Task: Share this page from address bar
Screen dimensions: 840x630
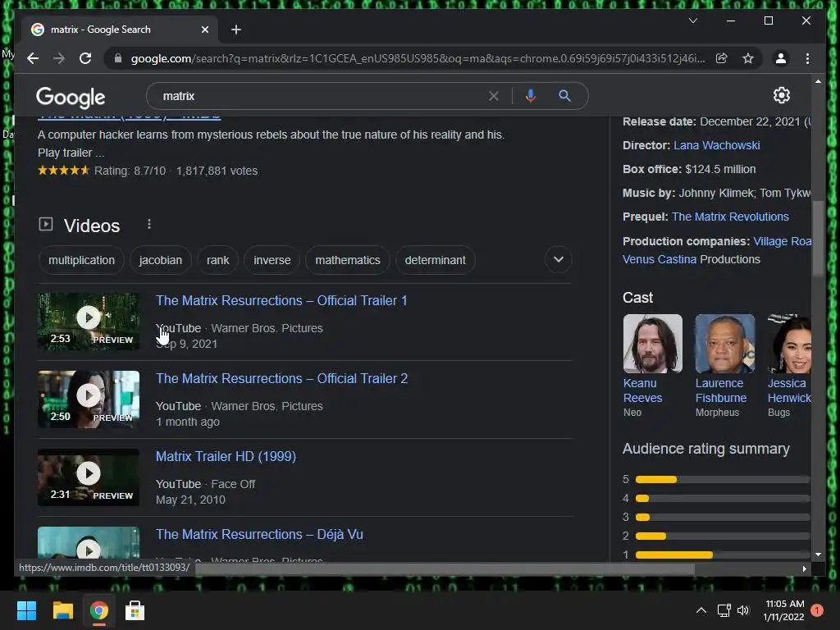Action: (x=722, y=58)
